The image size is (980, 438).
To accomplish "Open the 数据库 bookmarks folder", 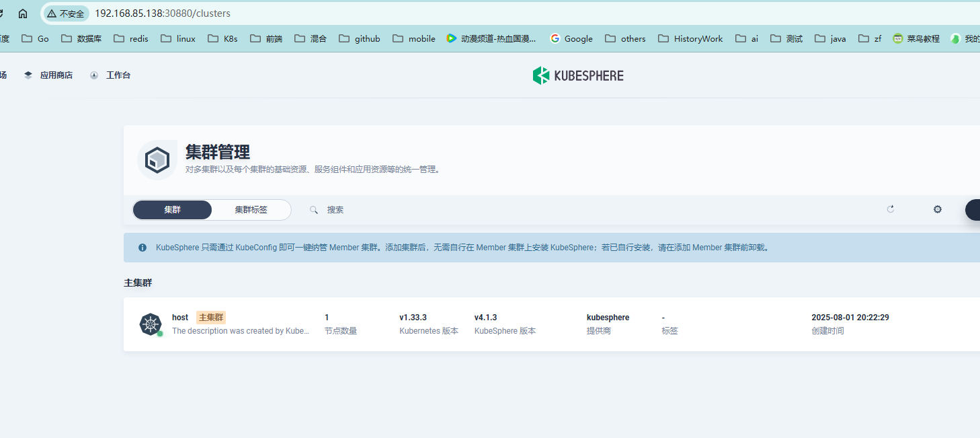I will pos(81,38).
